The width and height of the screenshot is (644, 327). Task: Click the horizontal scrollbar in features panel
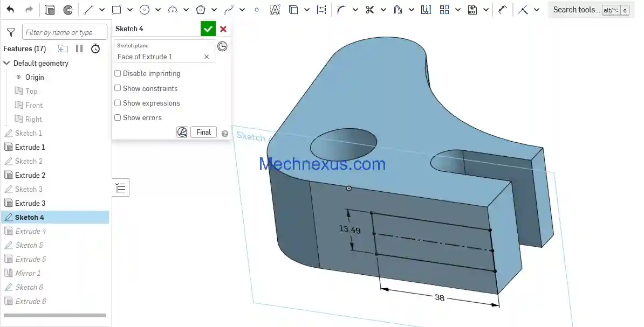pos(55,315)
